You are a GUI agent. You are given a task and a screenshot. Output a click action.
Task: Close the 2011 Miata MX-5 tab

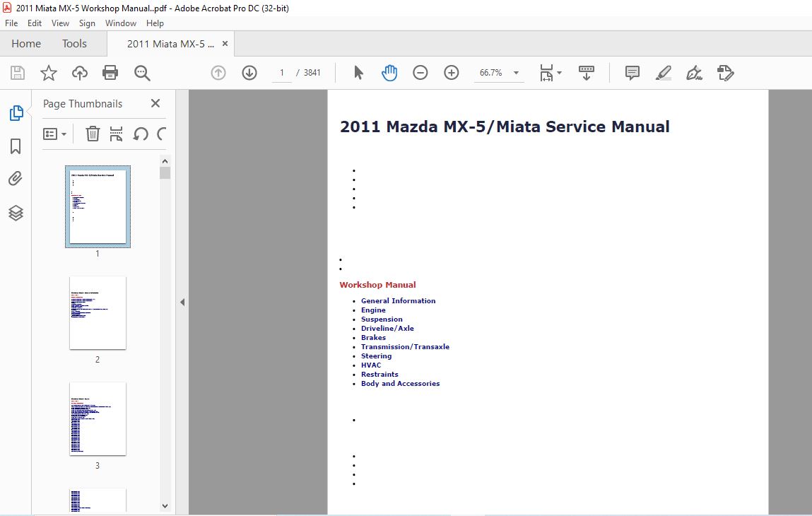(225, 44)
